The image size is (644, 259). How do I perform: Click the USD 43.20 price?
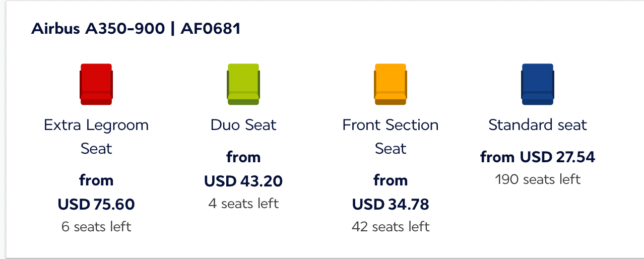(x=243, y=181)
